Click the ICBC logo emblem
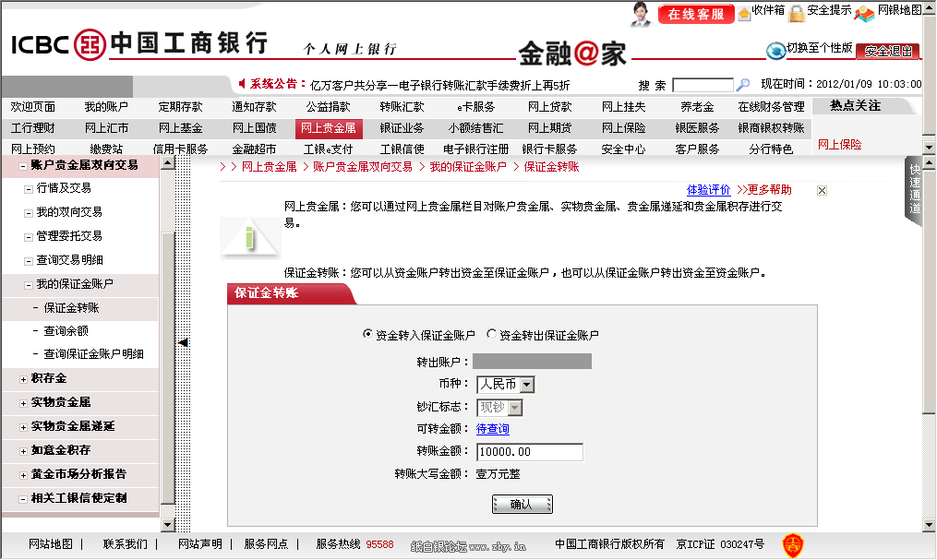The height and width of the screenshot is (560, 937). (90, 44)
